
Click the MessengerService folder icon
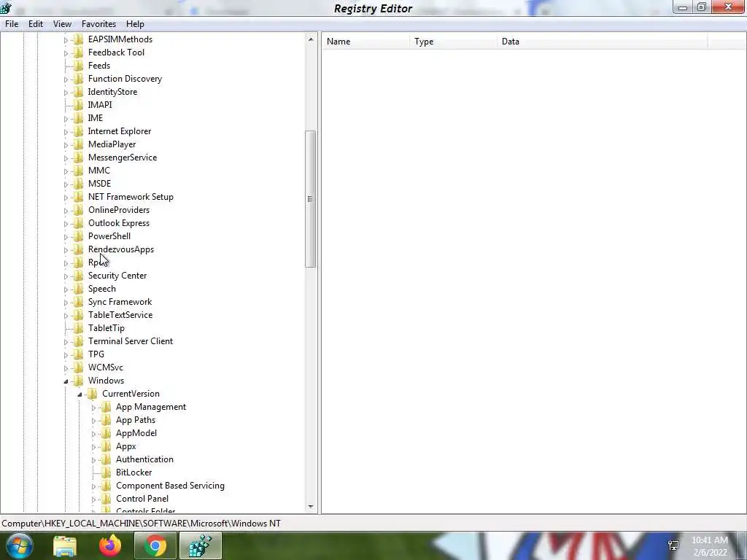tap(79, 157)
